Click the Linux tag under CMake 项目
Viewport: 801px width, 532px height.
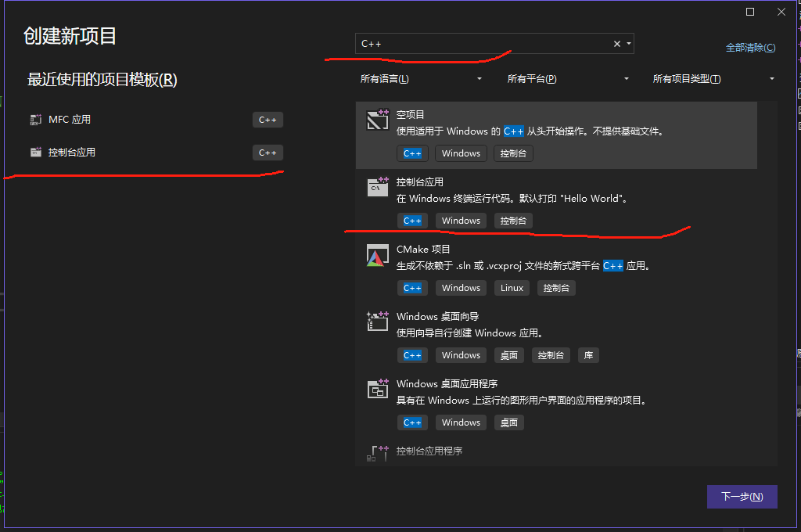point(512,288)
